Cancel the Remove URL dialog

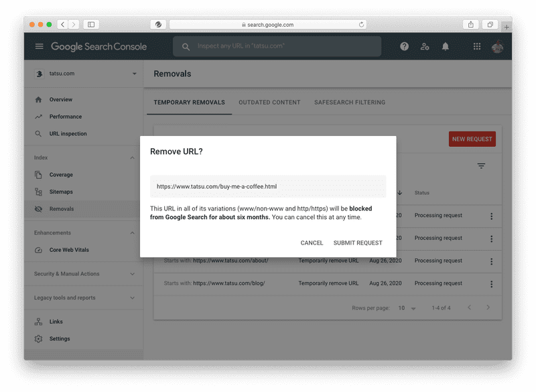312,243
